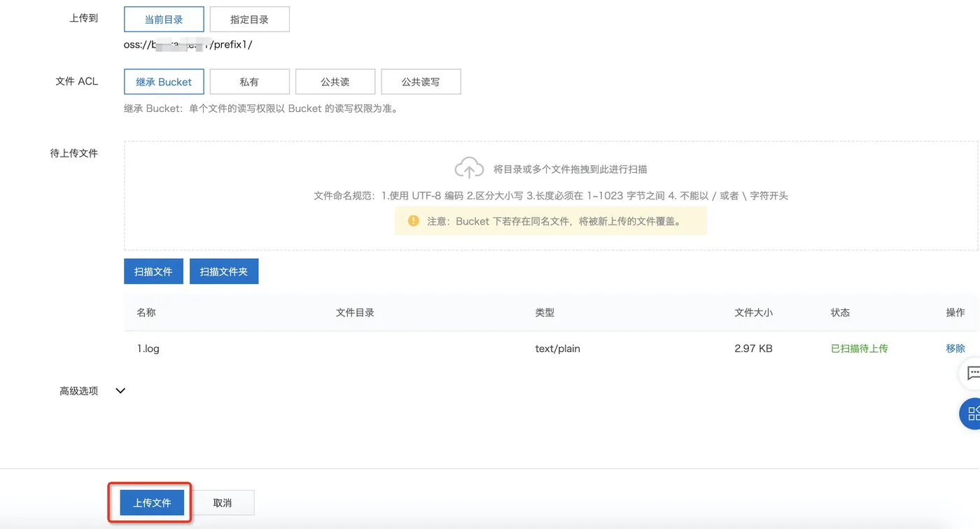Screen dimensions: 980x529
Task: Click the drag-and-drop scan area text
Action: pyautogui.click(x=570, y=169)
